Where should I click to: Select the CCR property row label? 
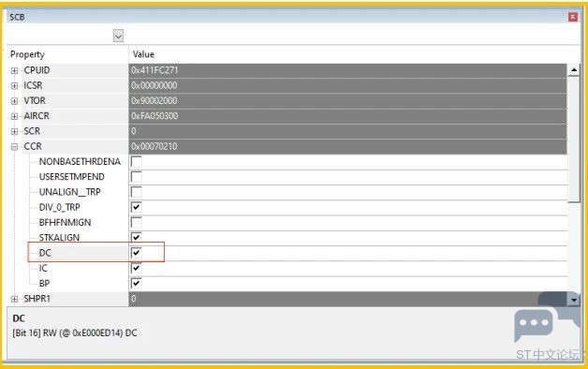click(x=33, y=146)
